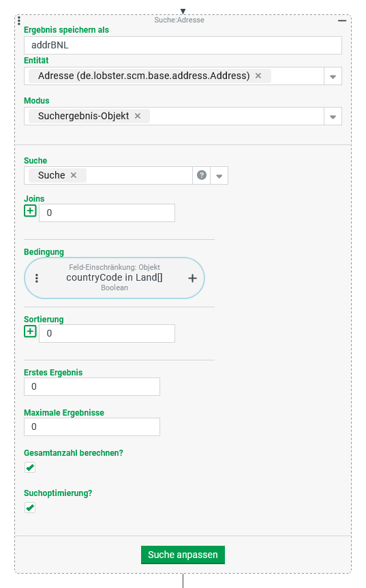Click the Maximale Ergebnisse input field
This screenshot has width=366, height=588.
pos(92,427)
